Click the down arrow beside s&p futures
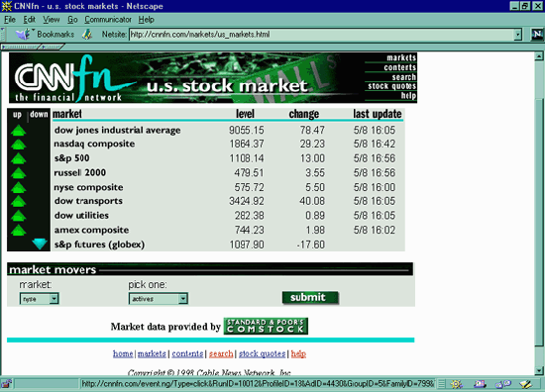 [40, 244]
